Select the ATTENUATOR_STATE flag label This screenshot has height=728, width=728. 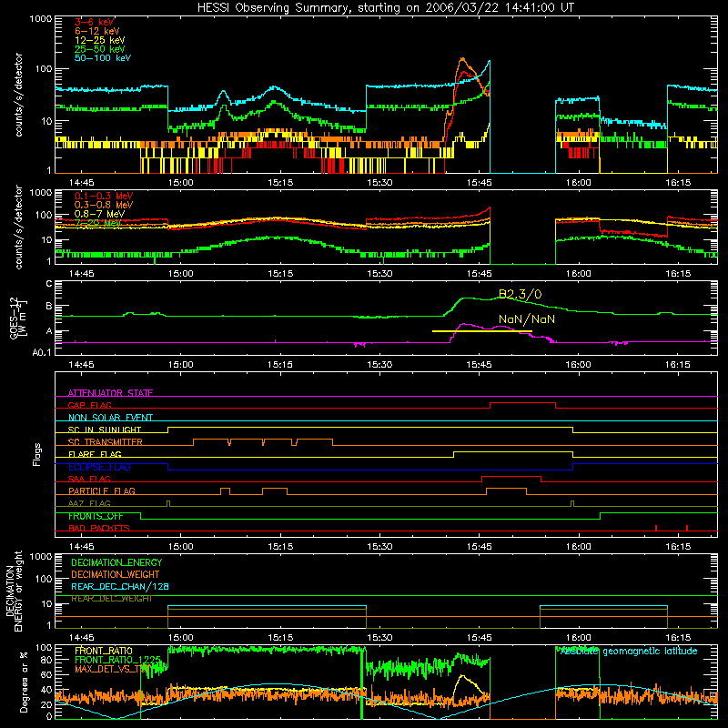[x=110, y=393]
